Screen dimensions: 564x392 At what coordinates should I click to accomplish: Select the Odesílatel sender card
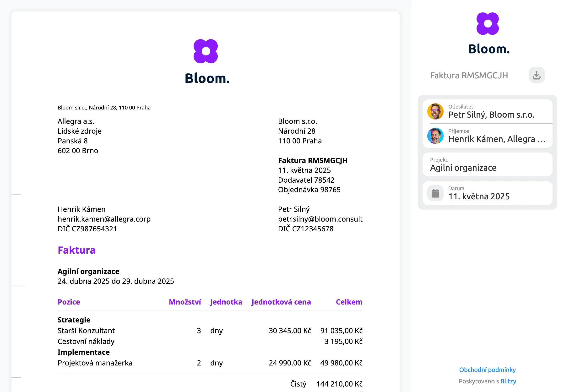point(487,111)
